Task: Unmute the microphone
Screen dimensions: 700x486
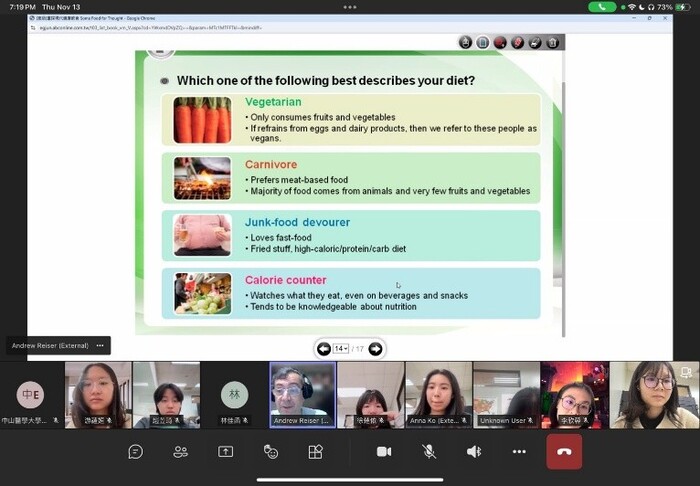Action: click(429, 452)
